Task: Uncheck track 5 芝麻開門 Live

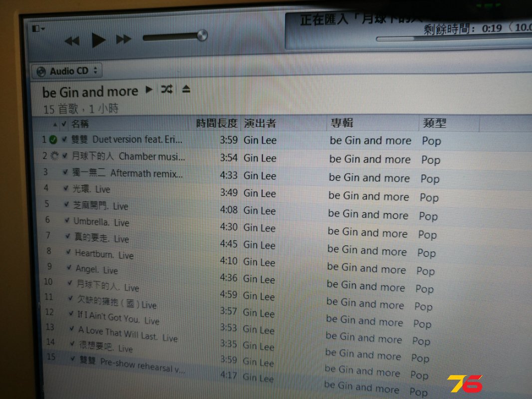Action: (66, 204)
